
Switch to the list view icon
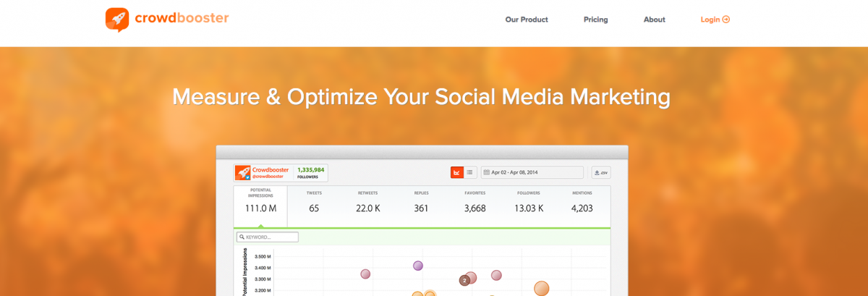pos(469,172)
